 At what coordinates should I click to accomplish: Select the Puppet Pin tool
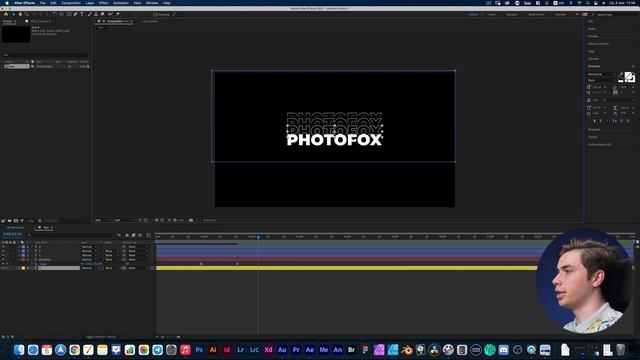[x=118, y=14]
